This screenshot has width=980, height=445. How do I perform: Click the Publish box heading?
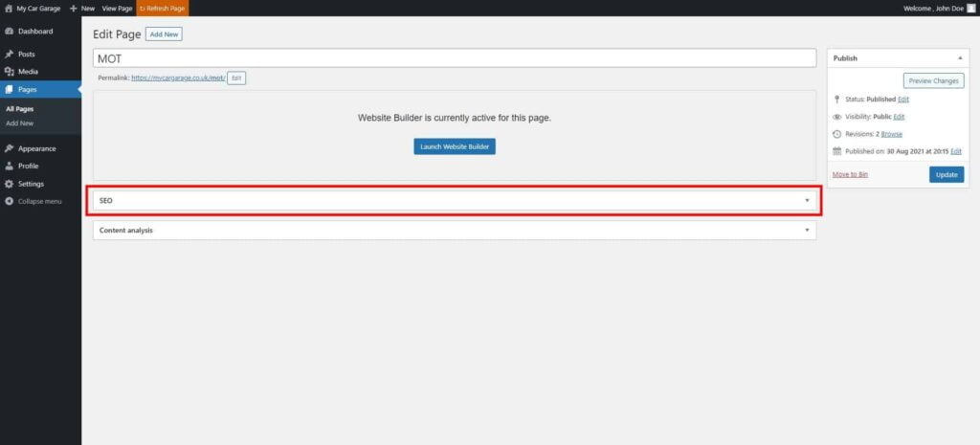tap(845, 58)
